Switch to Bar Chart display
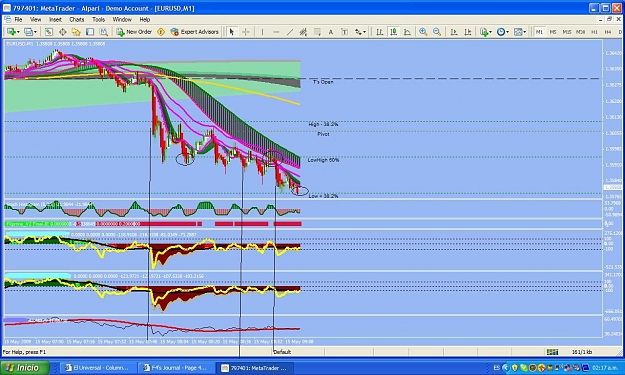Screen dimensions: 625x375 [x=379, y=32]
